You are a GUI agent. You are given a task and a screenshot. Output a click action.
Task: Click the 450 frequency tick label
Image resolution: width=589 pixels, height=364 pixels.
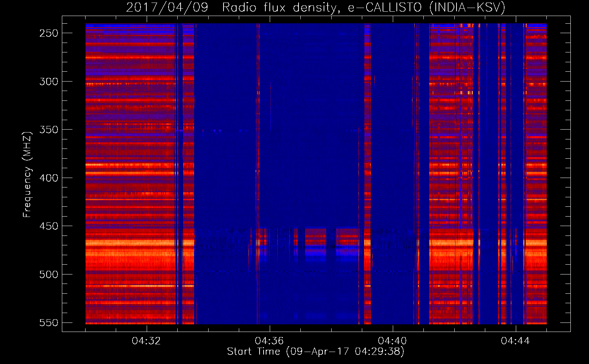point(49,226)
